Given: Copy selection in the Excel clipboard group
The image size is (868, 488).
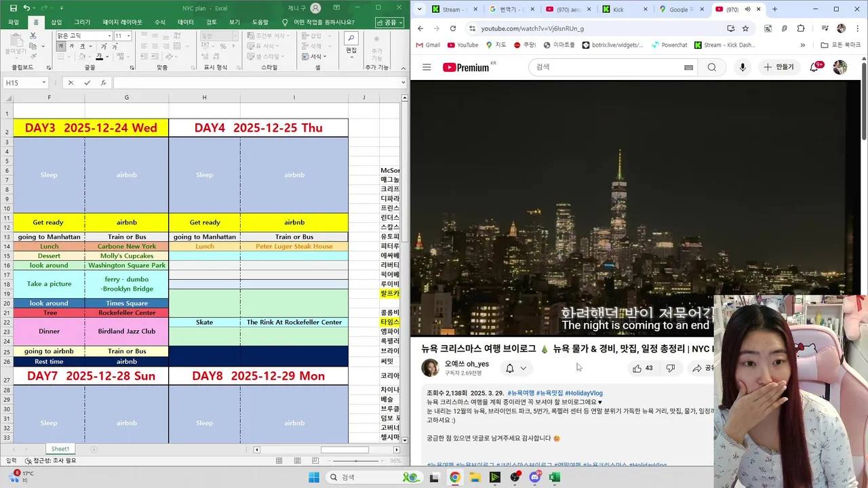Looking at the screenshot, I should [x=33, y=47].
